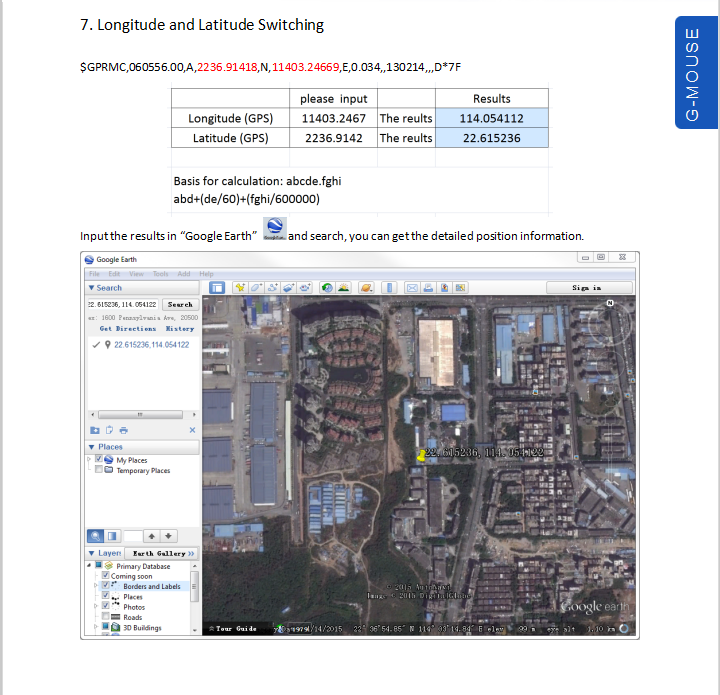Select the Ruler measuring tool
Image resolution: width=720 pixels, height=695 pixels.
pyautogui.click(x=389, y=288)
